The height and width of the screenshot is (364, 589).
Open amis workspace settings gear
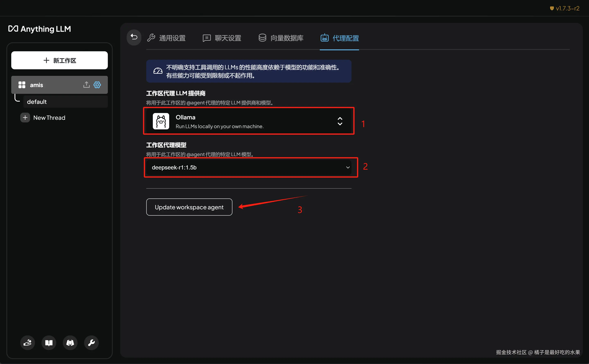pyautogui.click(x=97, y=85)
